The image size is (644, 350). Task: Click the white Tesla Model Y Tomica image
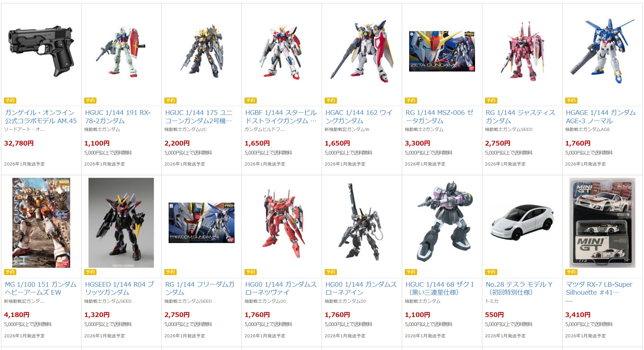pyautogui.click(x=522, y=223)
